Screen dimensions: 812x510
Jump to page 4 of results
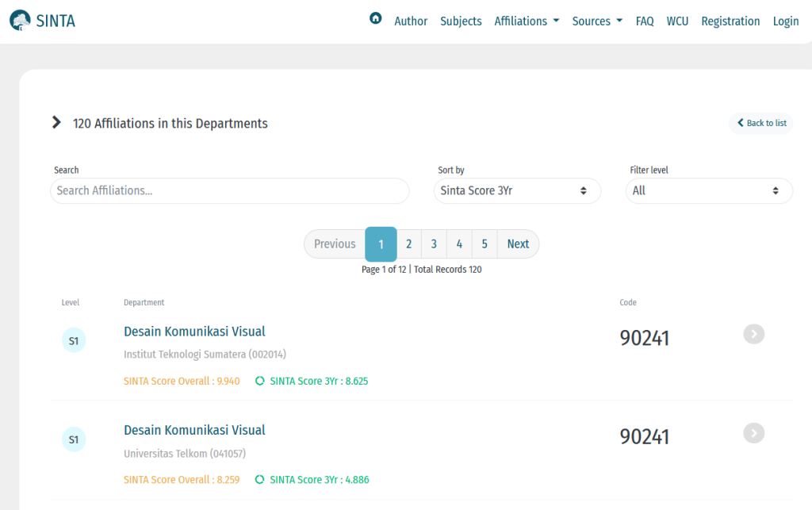(x=459, y=243)
